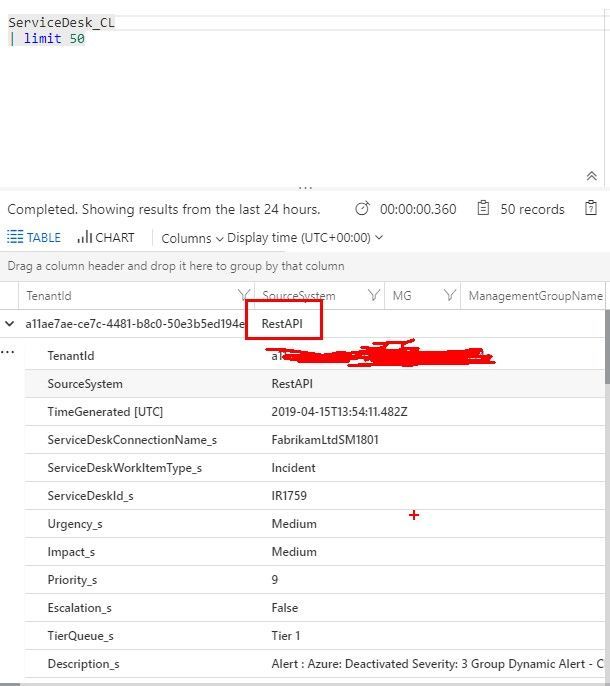
Task: Filter the TenantId column
Action: coord(244,295)
